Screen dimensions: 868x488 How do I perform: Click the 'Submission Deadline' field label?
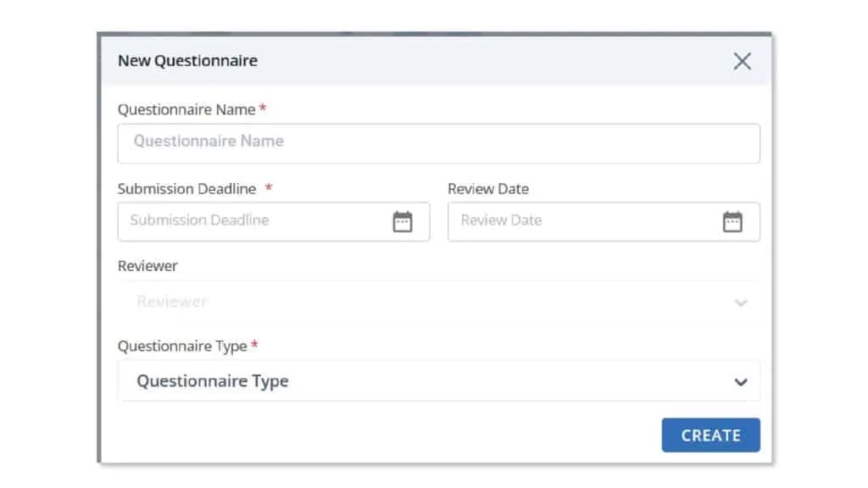point(186,189)
